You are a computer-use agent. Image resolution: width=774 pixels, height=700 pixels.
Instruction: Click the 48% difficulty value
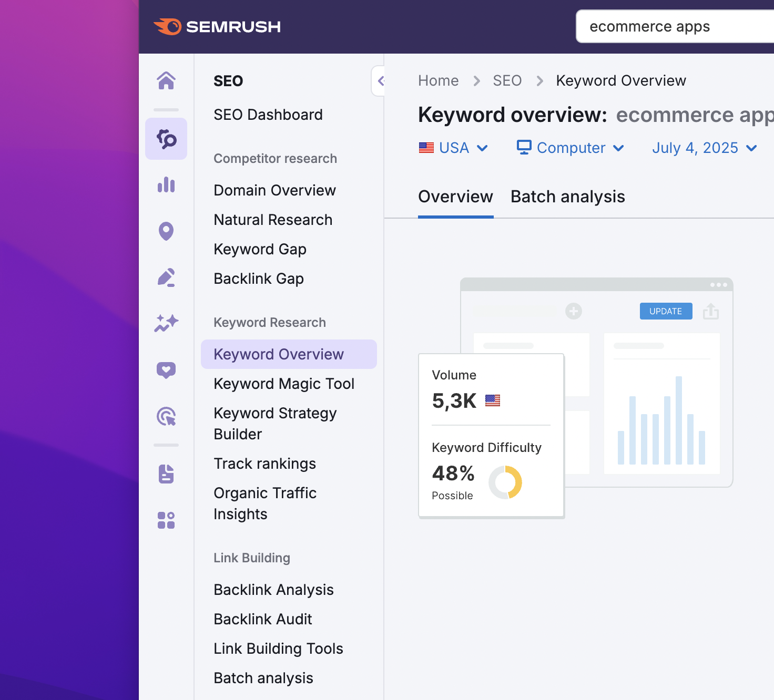[453, 473]
